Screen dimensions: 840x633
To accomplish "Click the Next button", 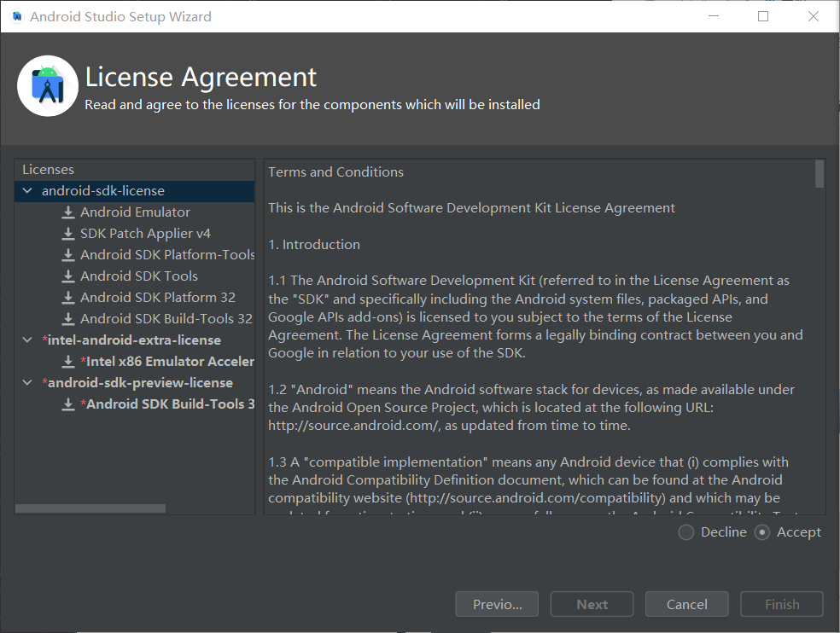I will coord(592,604).
